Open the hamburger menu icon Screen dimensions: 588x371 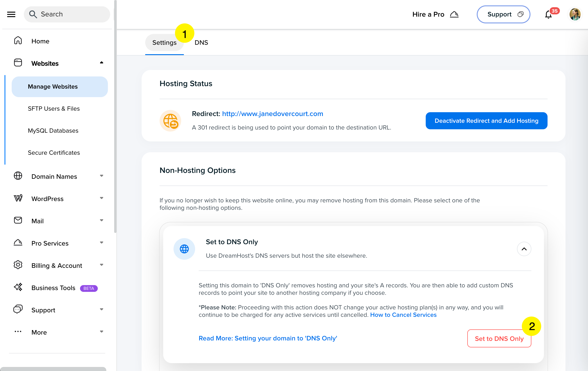point(11,14)
